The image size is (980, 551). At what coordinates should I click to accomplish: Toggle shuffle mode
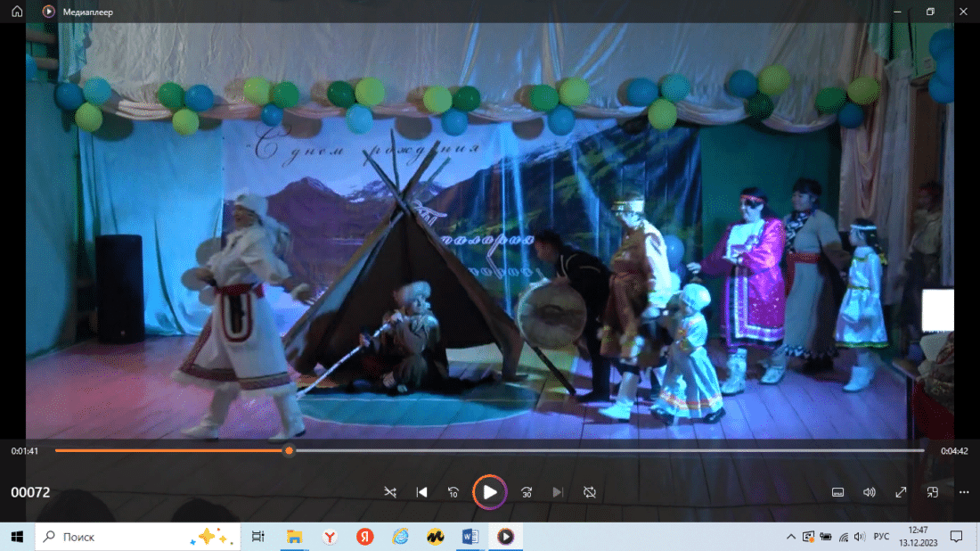coord(390,492)
